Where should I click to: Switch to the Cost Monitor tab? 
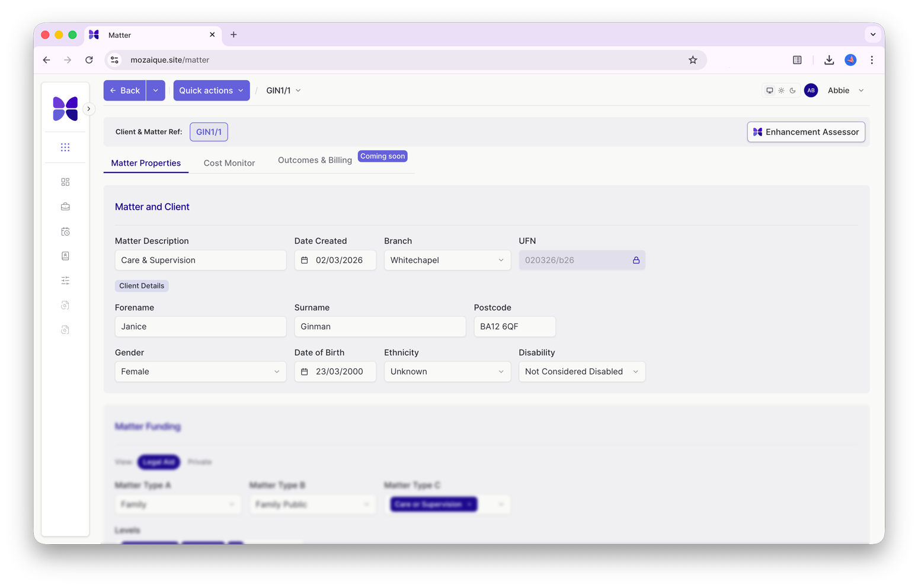point(229,163)
